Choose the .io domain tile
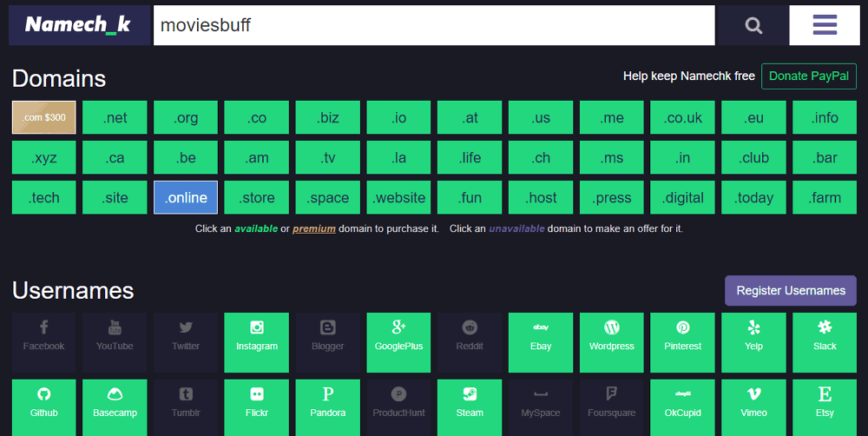 click(398, 117)
